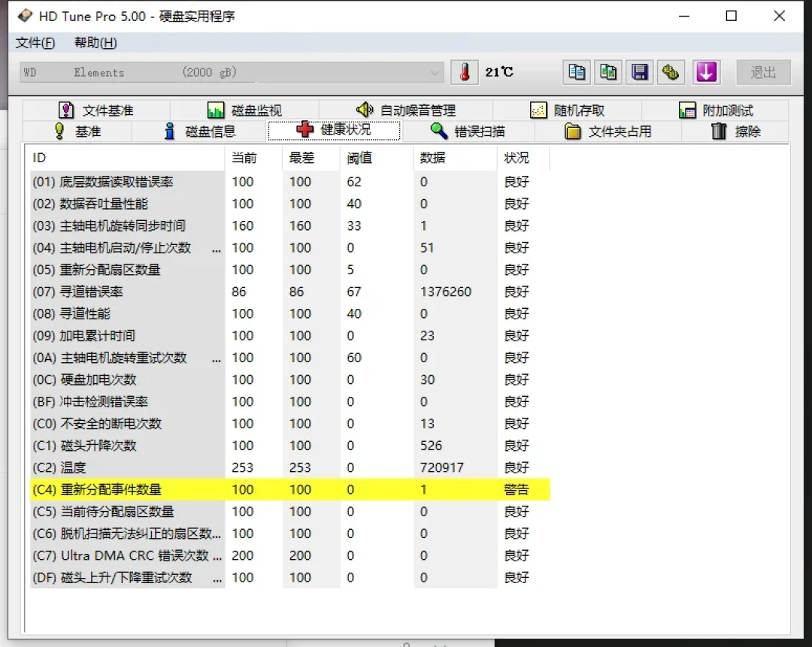Click the copy screenshot to clipboard icon
This screenshot has width=812, height=647.
click(x=608, y=72)
